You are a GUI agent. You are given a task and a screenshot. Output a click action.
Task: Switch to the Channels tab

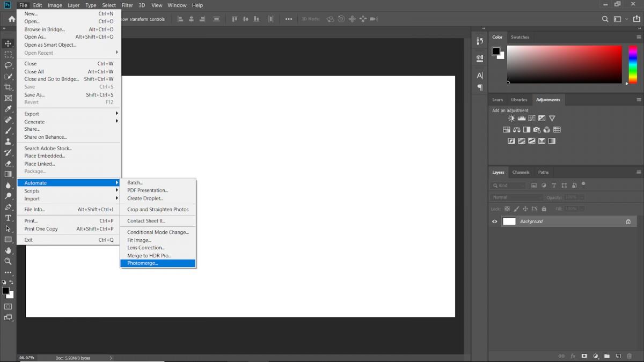click(521, 172)
